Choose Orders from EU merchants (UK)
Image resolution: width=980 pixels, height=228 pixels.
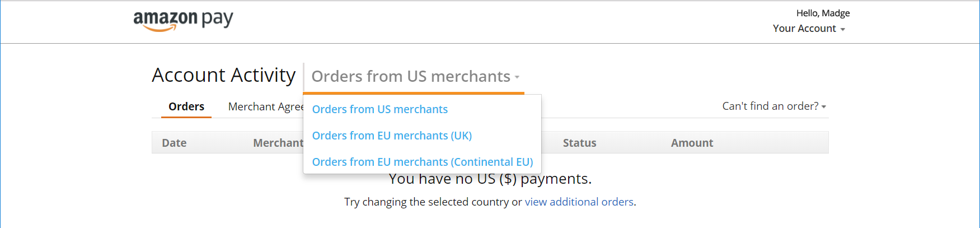tap(392, 136)
